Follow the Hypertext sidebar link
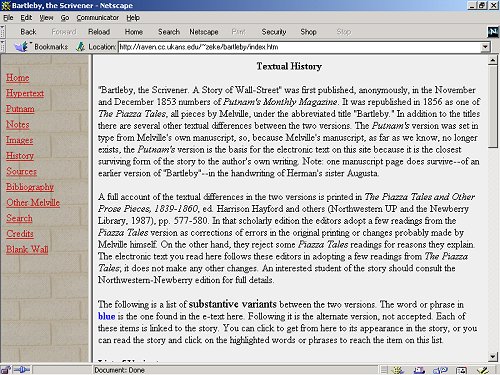 25,93
